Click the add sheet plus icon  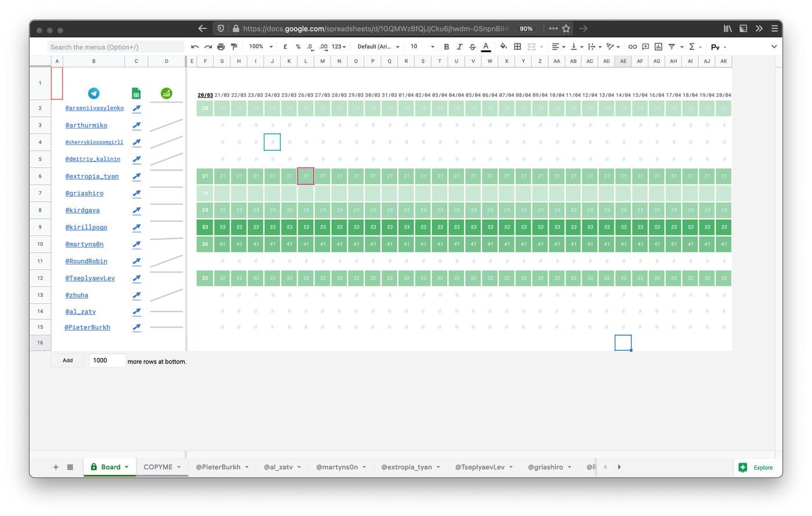(56, 467)
